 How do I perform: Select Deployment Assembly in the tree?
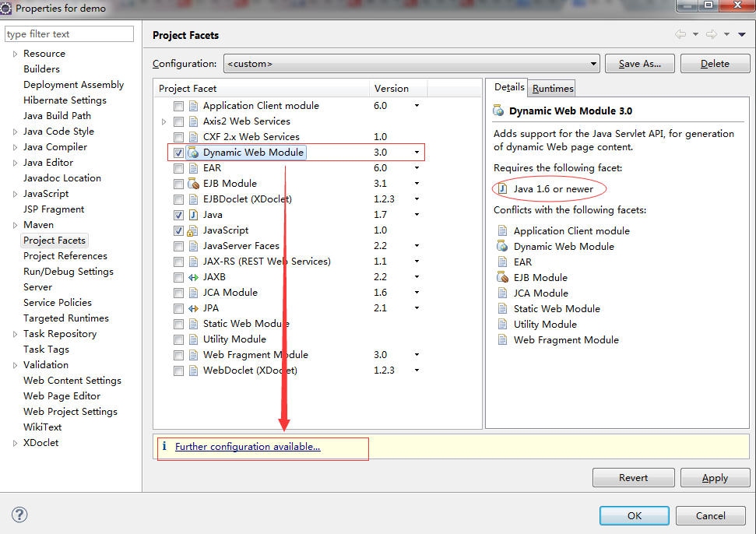click(73, 84)
